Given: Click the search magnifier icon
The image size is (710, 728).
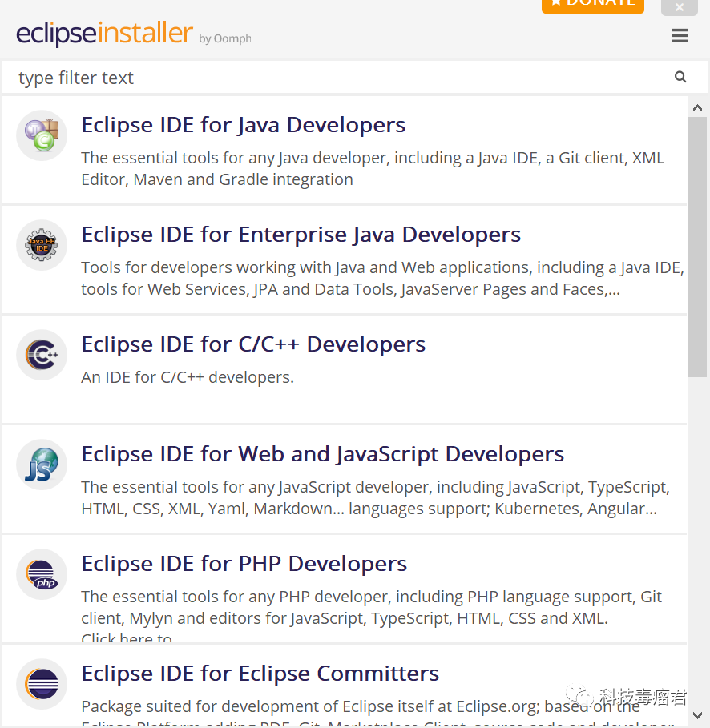Looking at the screenshot, I should (680, 77).
